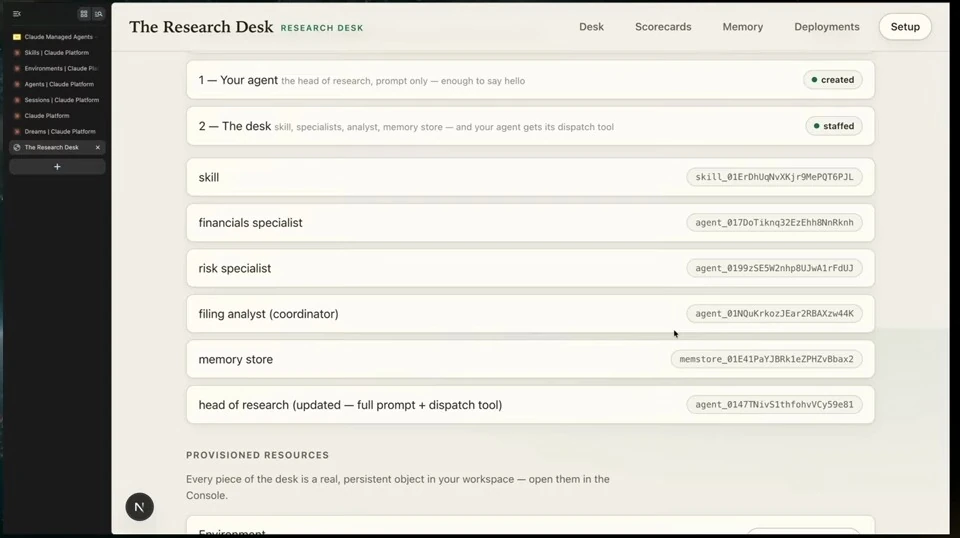The height and width of the screenshot is (538, 960).
Task: Switch to Agents | Claude Platform tab
Action: 57,84
